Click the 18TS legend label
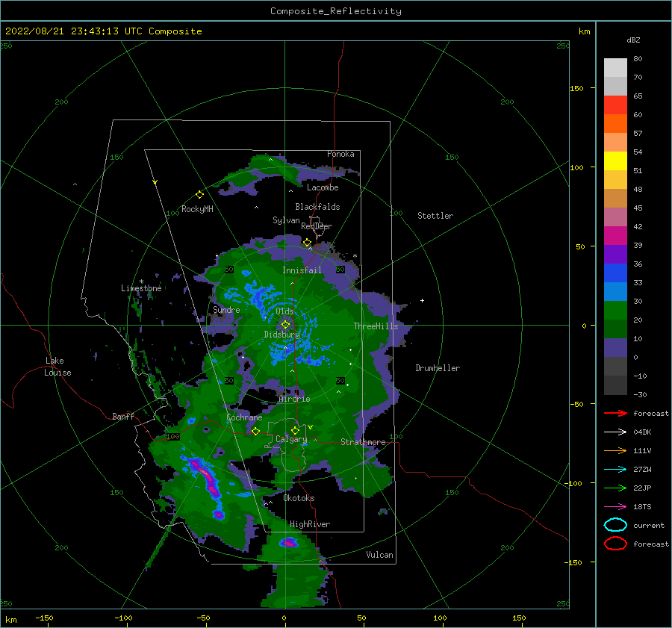The image size is (672, 628). [642, 507]
